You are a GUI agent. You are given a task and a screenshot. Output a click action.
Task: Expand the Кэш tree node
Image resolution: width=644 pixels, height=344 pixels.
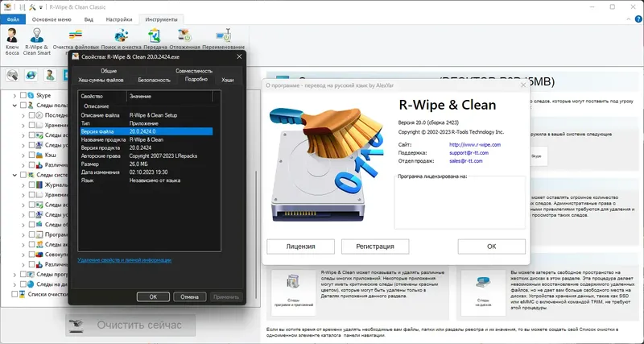pyautogui.click(x=23, y=155)
